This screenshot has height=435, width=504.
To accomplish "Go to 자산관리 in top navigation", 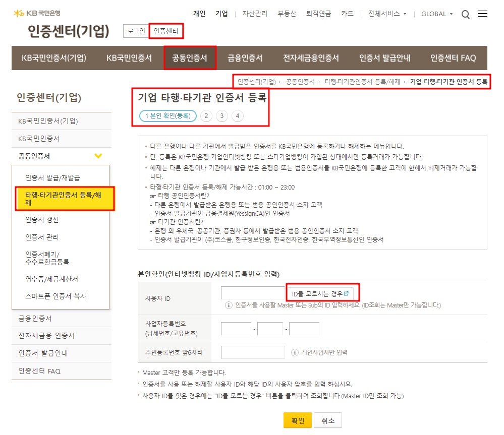I will [255, 14].
